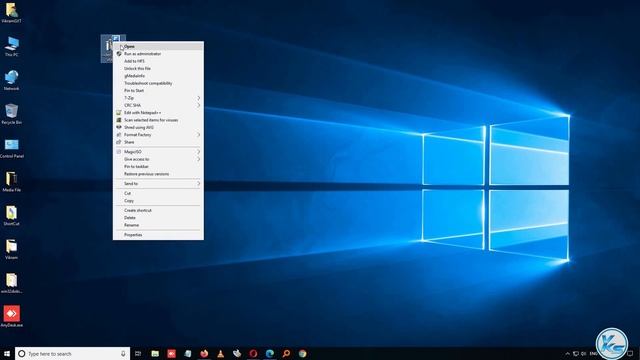Launch Microsoft Edge from the taskbar
Viewport: 640px width, 360px height.
tap(269, 353)
